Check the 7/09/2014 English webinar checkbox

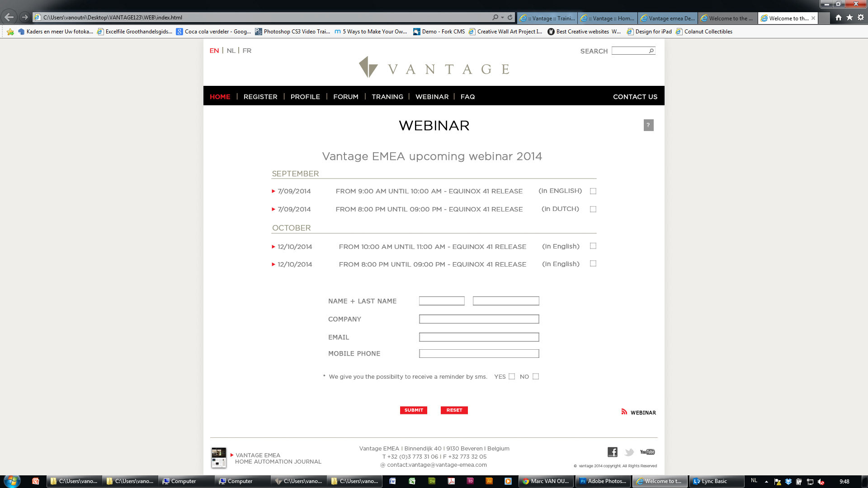593,191
